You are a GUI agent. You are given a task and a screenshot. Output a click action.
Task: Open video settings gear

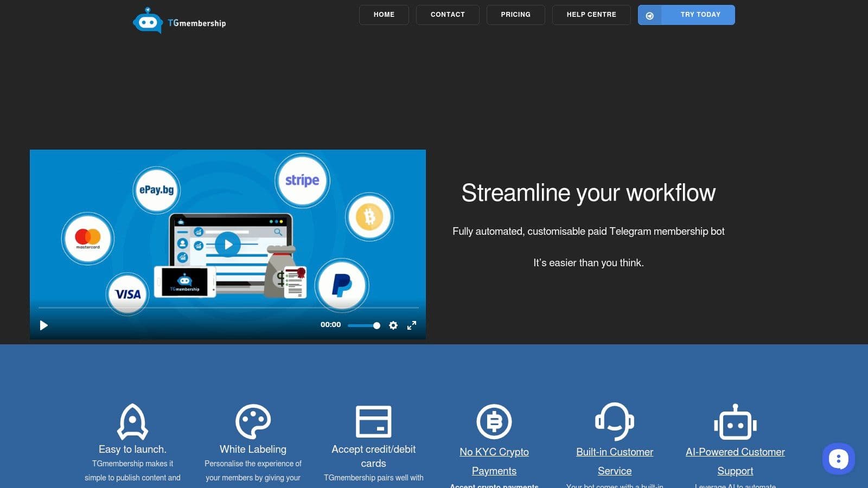click(393, 325)
